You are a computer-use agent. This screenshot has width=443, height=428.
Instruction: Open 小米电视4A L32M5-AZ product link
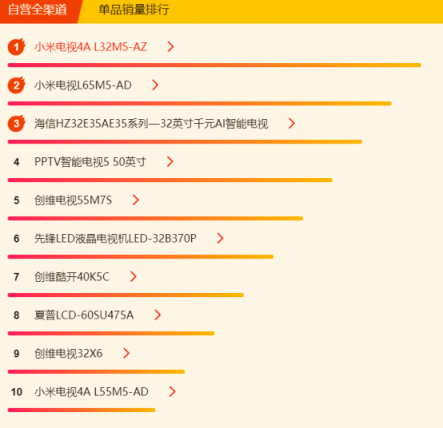[x=91, y=47]
